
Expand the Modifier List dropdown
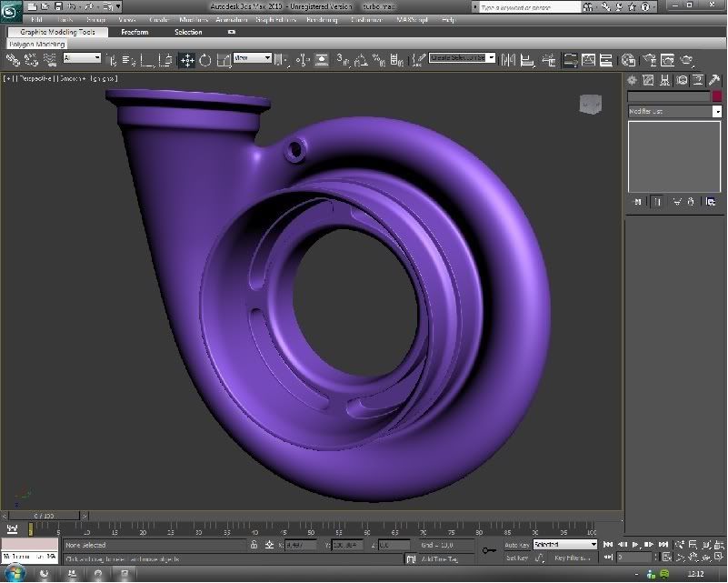tap(674, 111)
